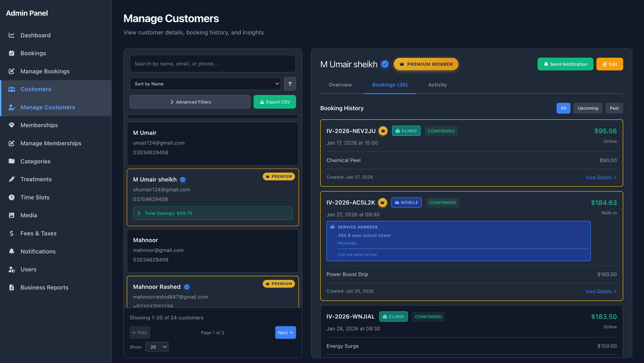Change the Show per-page count dropdown
The image size is (644, 363).
[x=157, y=347]
